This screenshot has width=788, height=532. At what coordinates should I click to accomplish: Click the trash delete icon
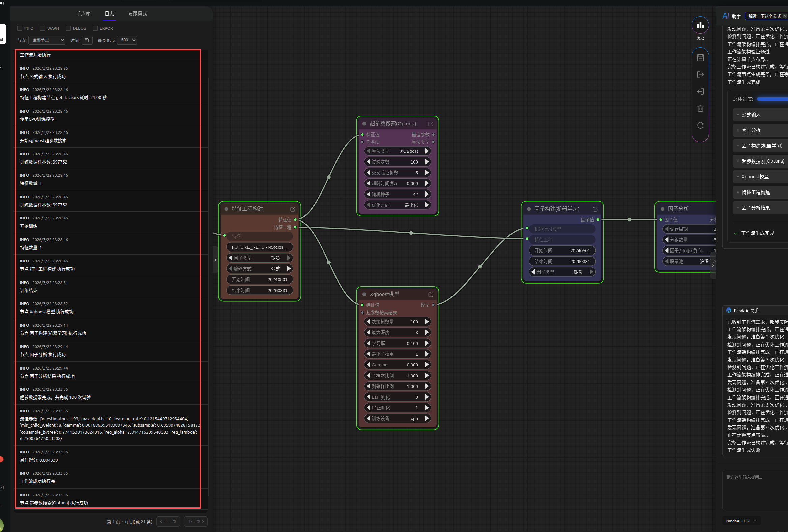[700, 109]
